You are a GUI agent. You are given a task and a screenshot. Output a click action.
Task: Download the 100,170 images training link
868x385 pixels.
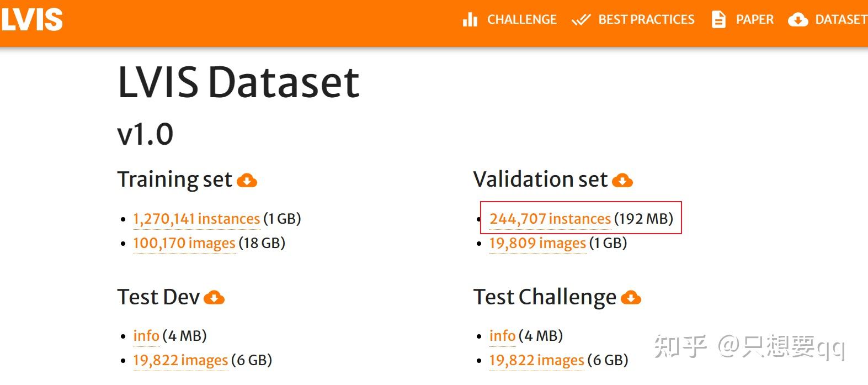click(x=184, y=243)
